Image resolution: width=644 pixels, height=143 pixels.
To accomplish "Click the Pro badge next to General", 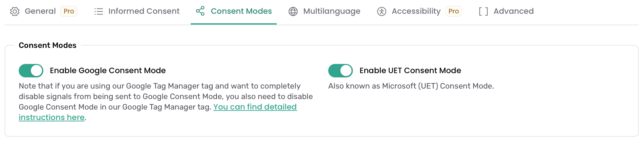I will (69, 11).
